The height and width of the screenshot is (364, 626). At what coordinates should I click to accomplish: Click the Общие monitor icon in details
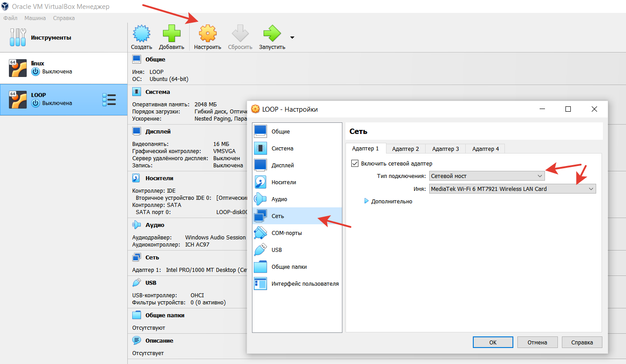pos(137,59)
